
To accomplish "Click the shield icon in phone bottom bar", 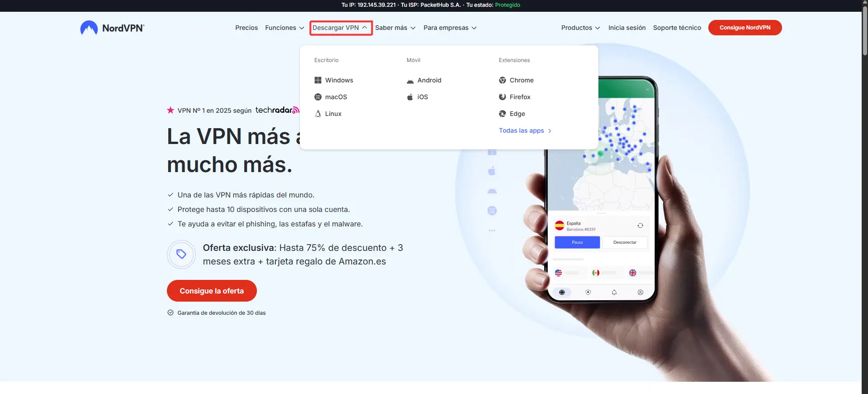I will coord(588,292).
